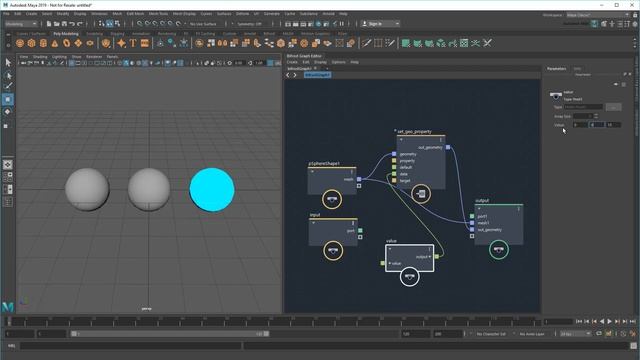Click the pSphereShape1 node circular icon
Screen dimensions: 640x360
point(332,200)
